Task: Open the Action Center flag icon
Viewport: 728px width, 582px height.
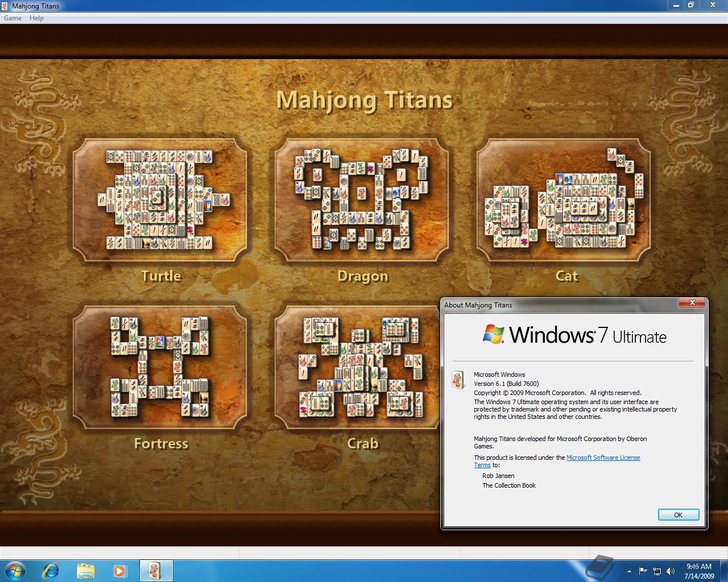Action: point(643,571)
